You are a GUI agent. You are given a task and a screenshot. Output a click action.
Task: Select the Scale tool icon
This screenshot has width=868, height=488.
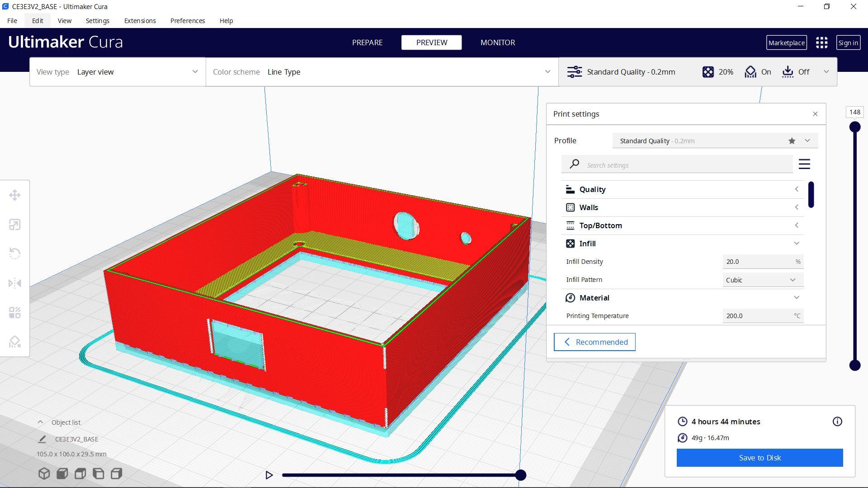(14, 225)
